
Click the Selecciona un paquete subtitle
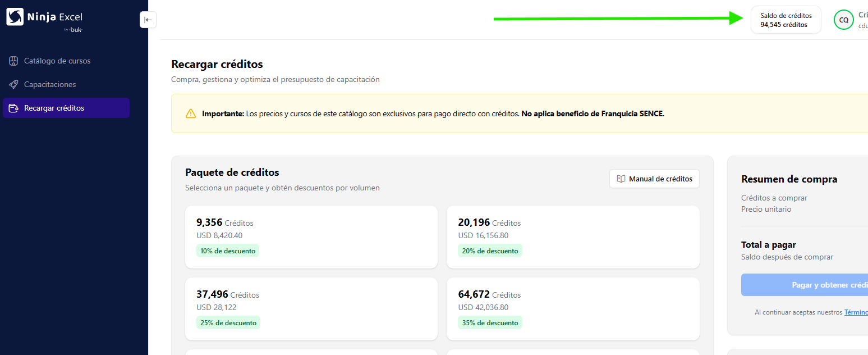click(x=282, y=188)
